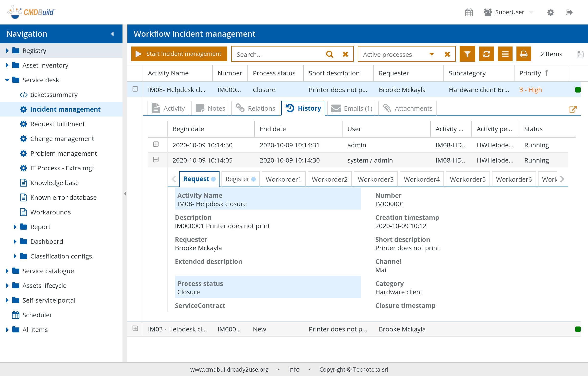Click the filter funnel icon in toolbar
The image size is (588, 376).
point(467,54)
